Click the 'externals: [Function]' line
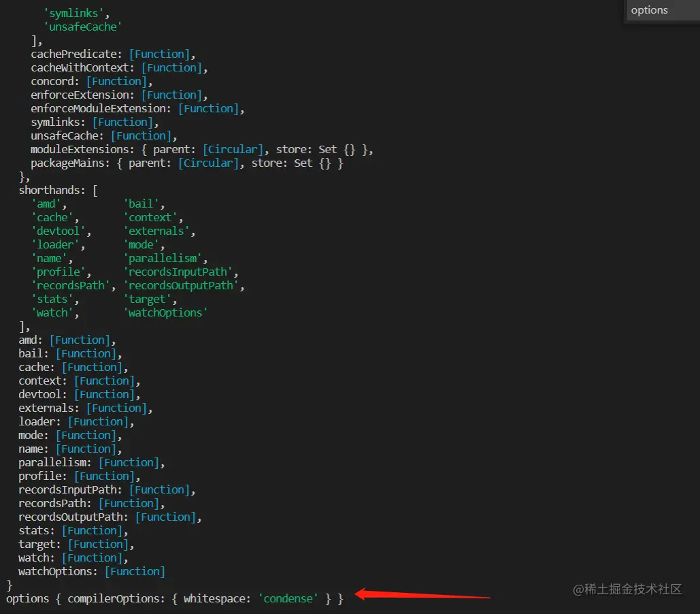700x614 pixels. [86, 409]
